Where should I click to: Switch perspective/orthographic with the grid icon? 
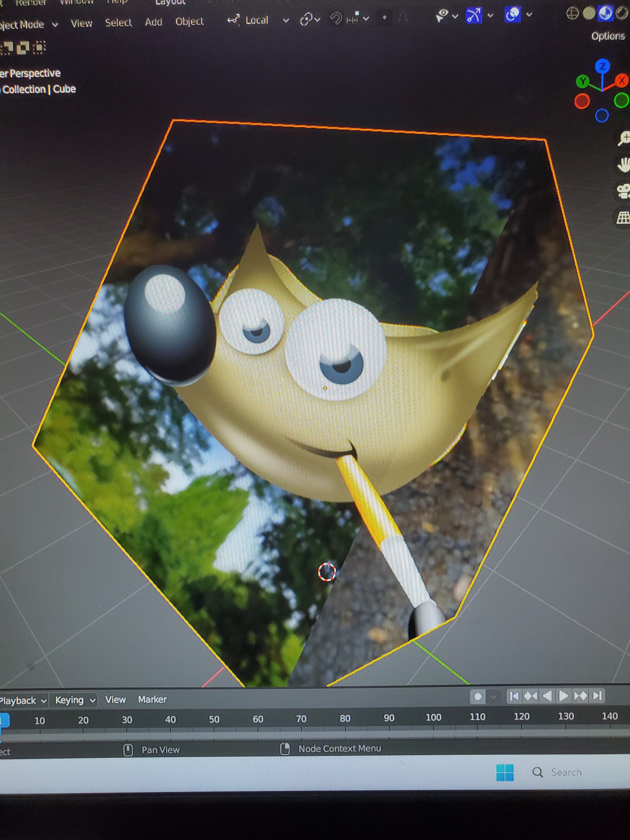[x=624, y=217]
